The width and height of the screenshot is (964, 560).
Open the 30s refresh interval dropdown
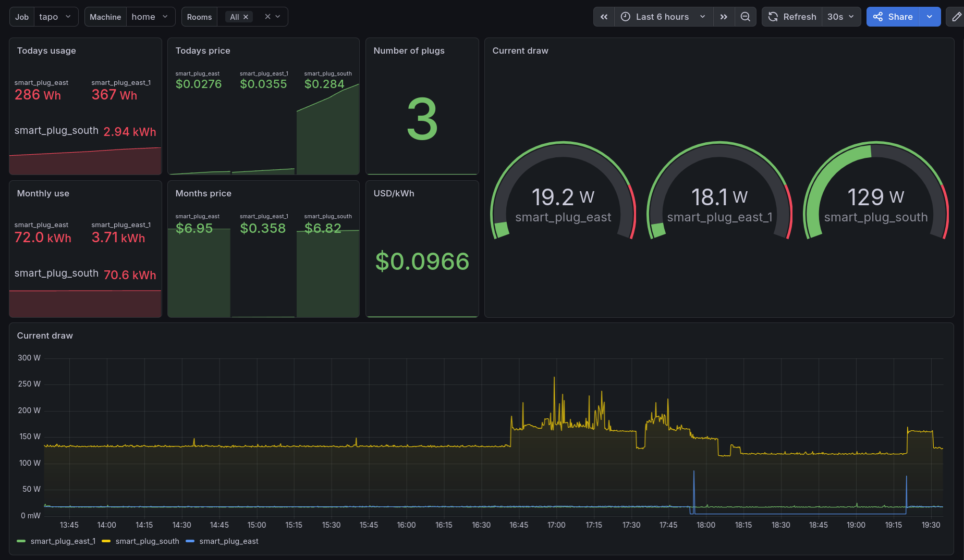(x=841, y=17)
